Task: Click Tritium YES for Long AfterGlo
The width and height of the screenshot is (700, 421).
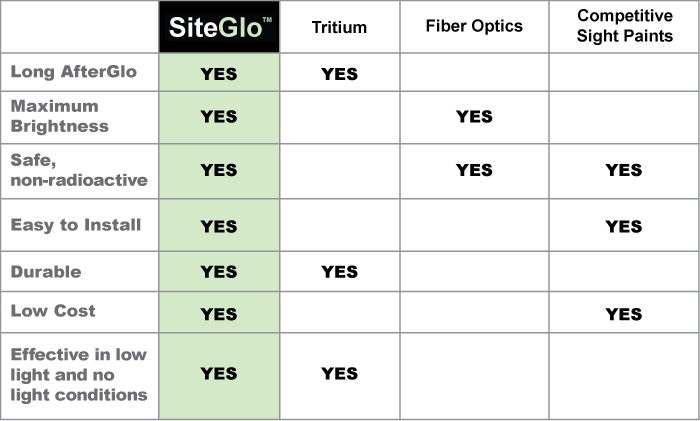Action: pos(339,74)
